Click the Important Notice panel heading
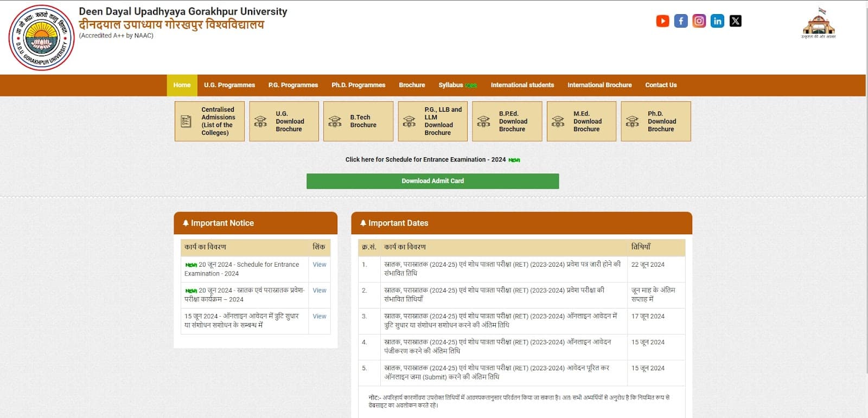 pyautogui.click(x=222, y=223)
